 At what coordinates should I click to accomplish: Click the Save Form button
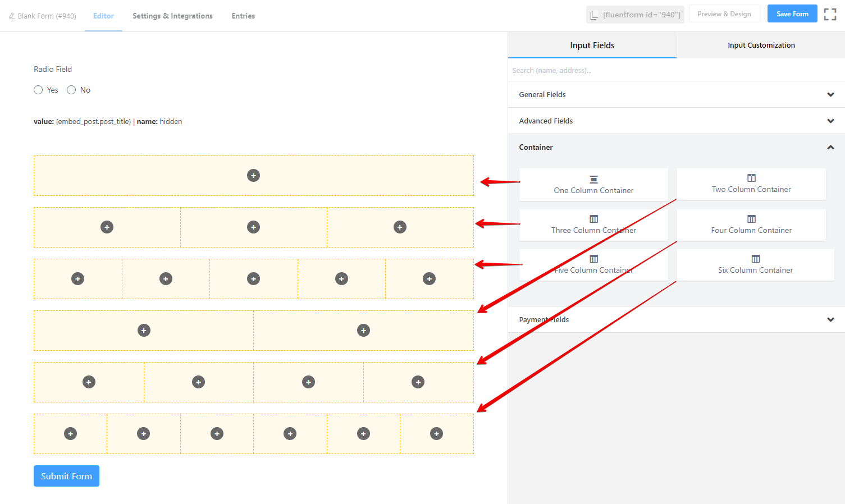792,13
